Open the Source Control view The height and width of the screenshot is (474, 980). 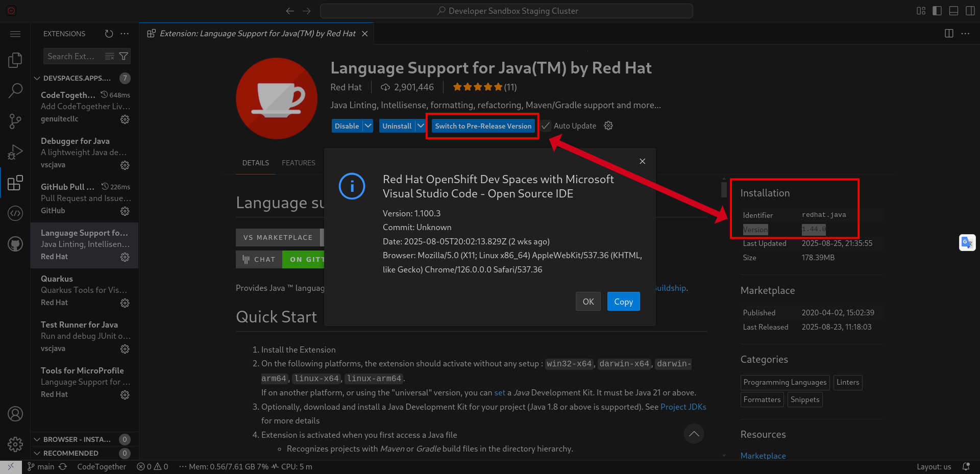tap(15, 121)
